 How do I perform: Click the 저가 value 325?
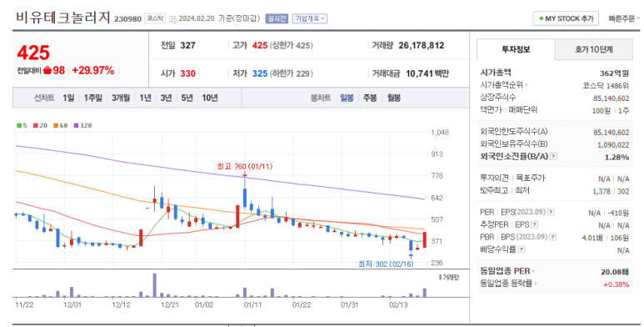click(x=260, y=73)
